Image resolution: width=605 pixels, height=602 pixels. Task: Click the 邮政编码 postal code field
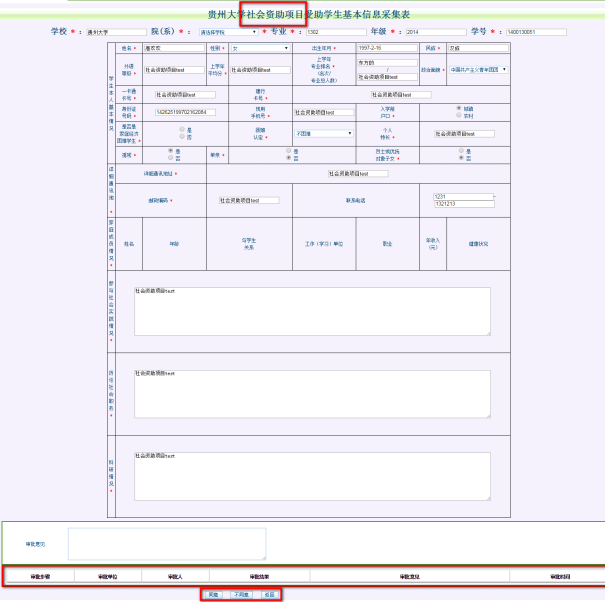pos(249,200)
